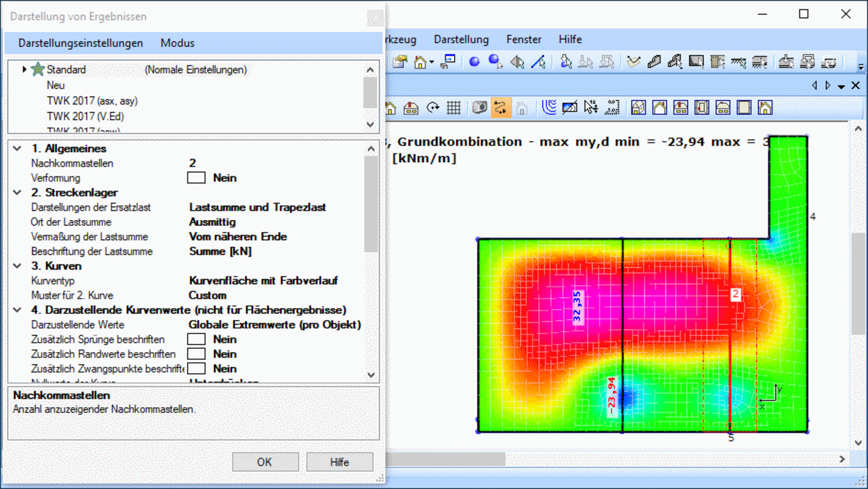The width and height of the screenshot is (868, 489).
Task: Open the Darstellungseinstellungen menu
Action: pos(80,43)
